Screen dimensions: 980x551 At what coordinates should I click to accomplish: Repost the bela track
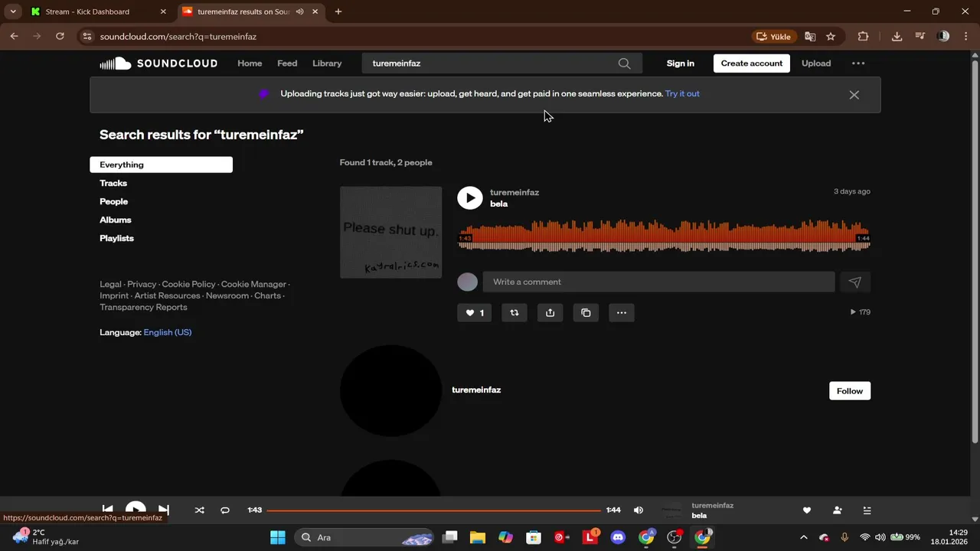click(514, 312)
